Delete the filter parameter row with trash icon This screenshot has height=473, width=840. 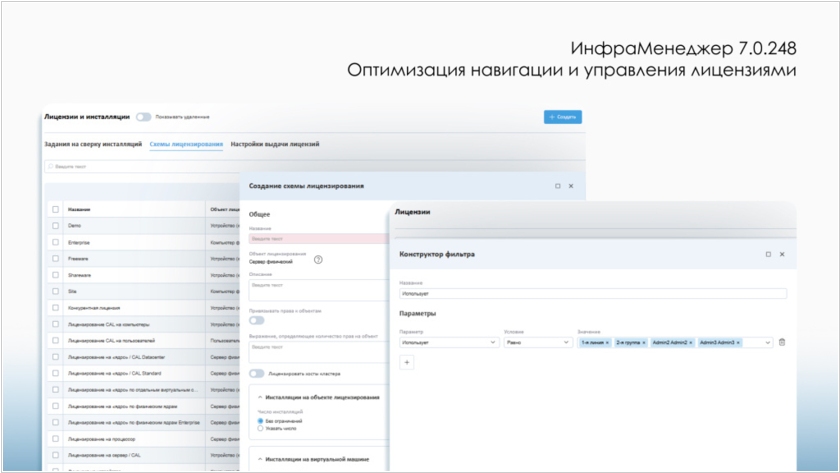point(782,342)
